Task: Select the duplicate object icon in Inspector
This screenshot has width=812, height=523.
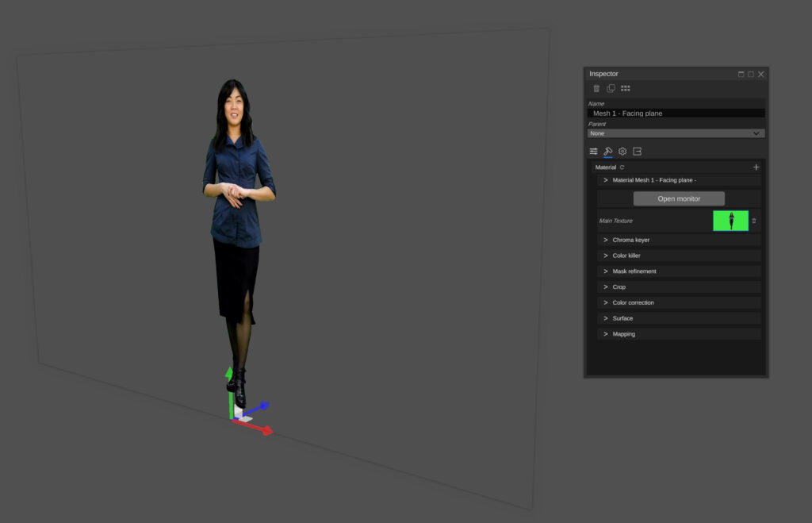Action: click(x=611, y=88)
